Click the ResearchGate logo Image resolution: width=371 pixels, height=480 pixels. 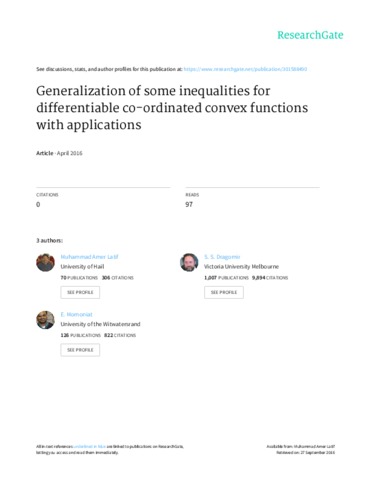(310, 35)
